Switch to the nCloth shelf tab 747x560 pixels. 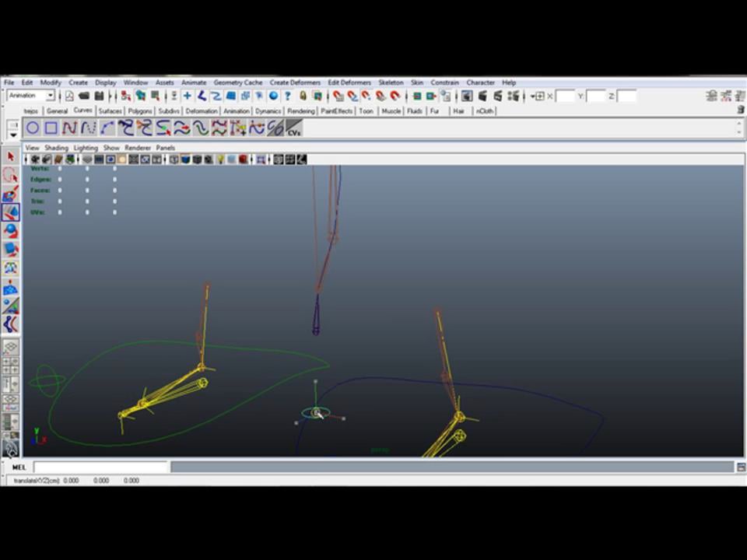485,111
